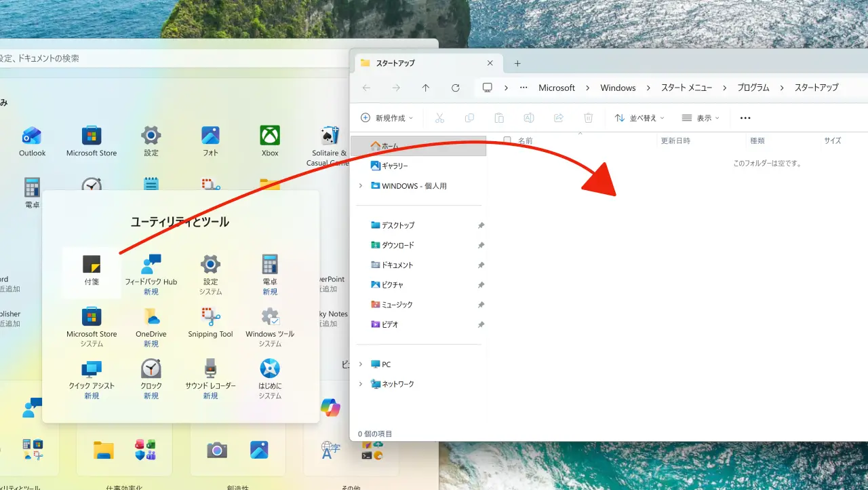Open クイック アシスト app
This screenshot has height=490, width=868.
[92, 373]
